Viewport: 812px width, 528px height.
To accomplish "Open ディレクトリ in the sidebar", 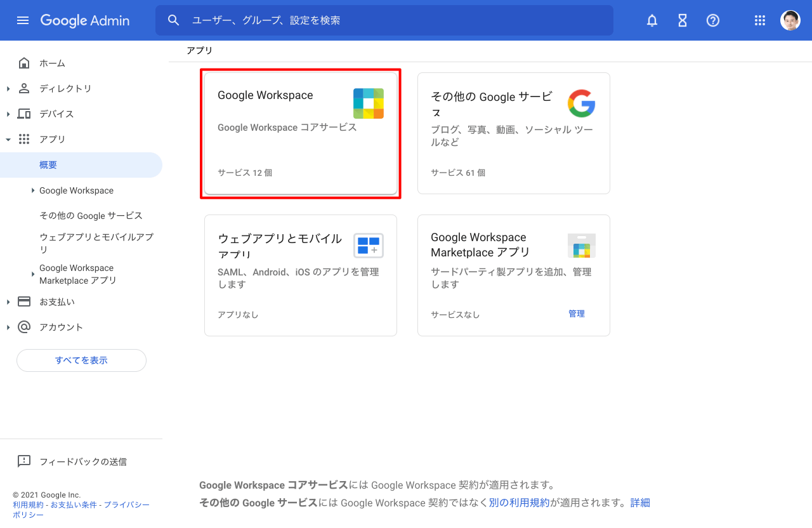I will point(65,88).
